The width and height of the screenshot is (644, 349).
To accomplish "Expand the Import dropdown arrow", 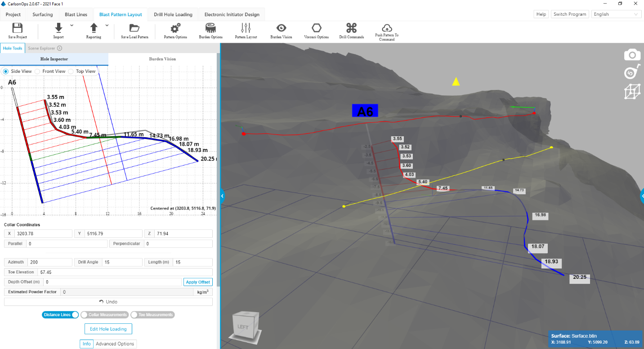I will point(71,25).
